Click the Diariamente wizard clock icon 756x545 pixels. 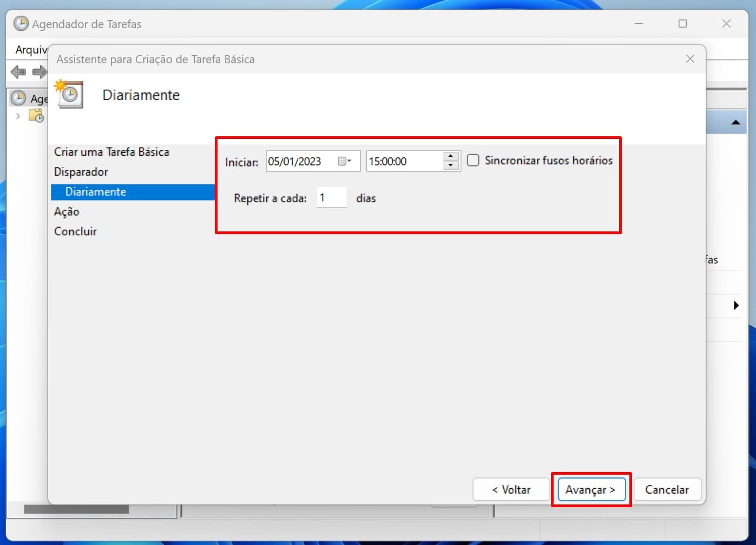pos(69,95)
